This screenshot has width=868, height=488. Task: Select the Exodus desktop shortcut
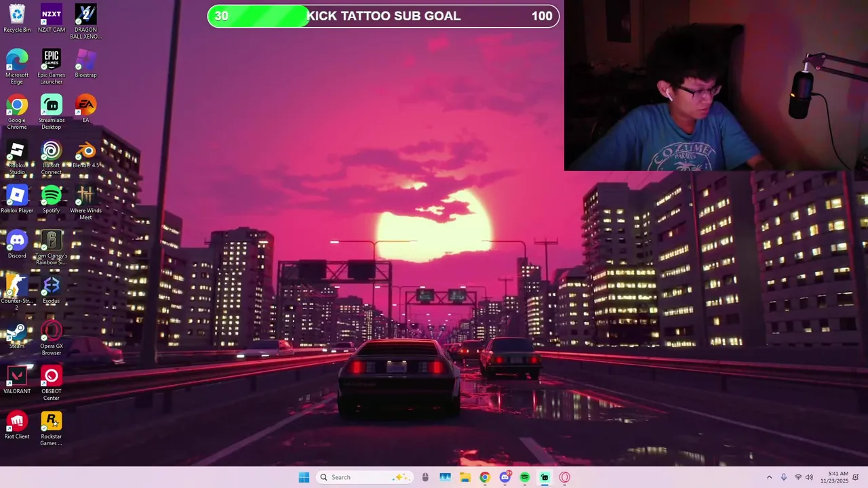[52, 289]
